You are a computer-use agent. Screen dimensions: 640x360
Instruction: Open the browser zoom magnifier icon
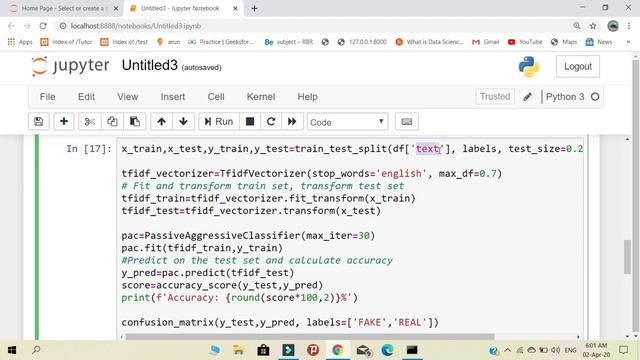[577, 26]
